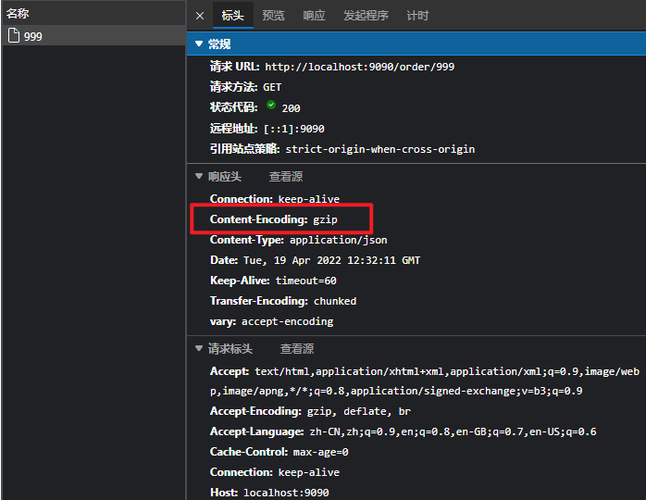The width and height of the screenshot is (646, 500).
Task: Click the Accept-Language header value
Action: [453, 432]
